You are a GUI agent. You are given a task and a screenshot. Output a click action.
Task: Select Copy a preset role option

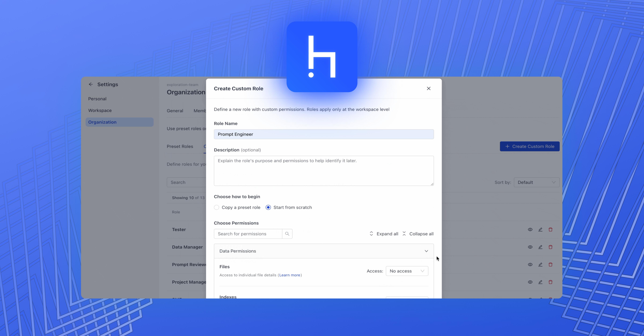pyautogui.click(x=217, y=207)
